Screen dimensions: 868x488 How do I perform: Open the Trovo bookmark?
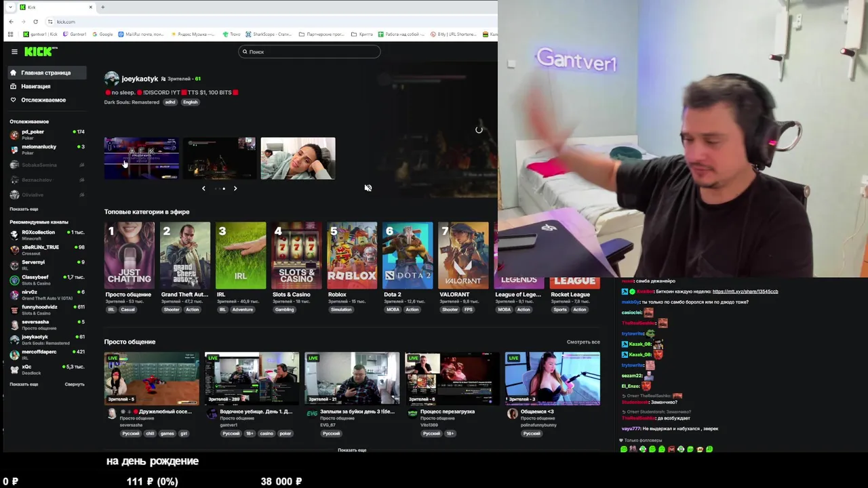tap(232, 34)
